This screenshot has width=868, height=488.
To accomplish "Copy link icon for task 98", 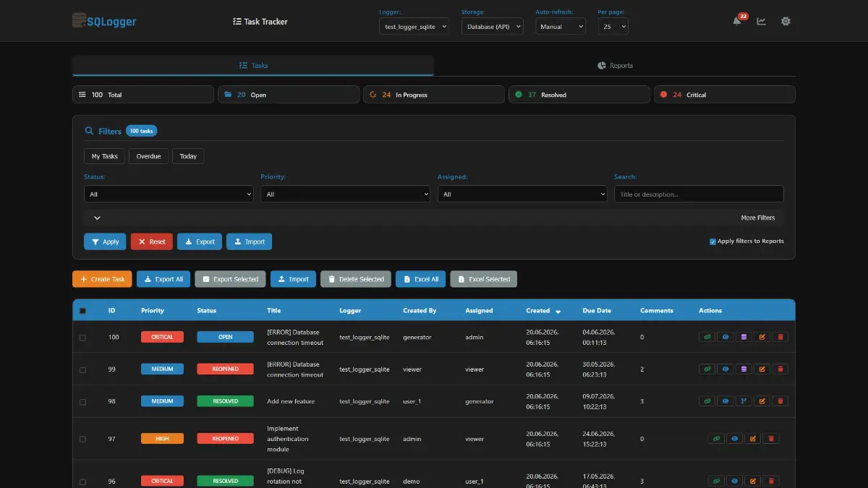I will click(707, 401).
